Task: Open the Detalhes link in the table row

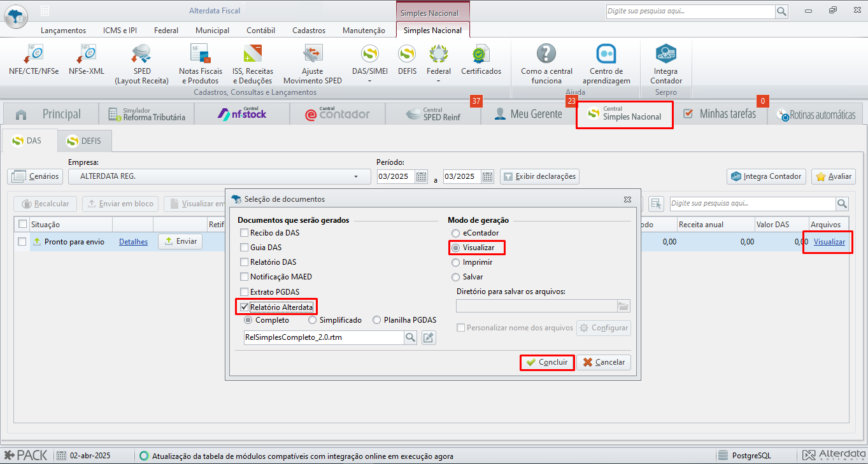Action: pyautogui.click(x=133, y=242)
